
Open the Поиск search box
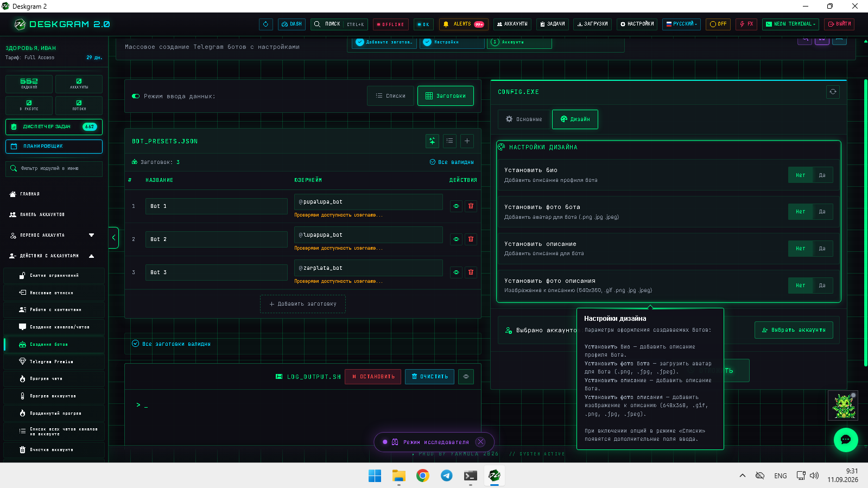(339, 24)
